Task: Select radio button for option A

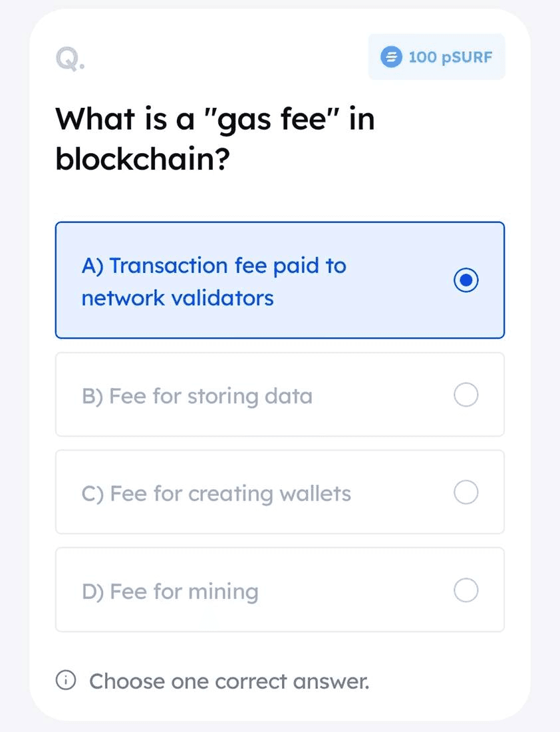Action: point(466,280)
